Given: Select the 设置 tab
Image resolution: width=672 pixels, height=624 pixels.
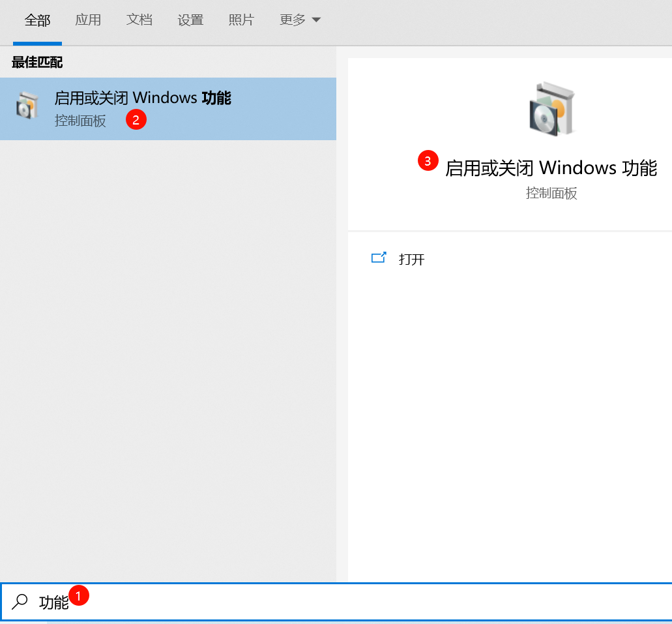Looking at the screenshot, I should 190,20.
